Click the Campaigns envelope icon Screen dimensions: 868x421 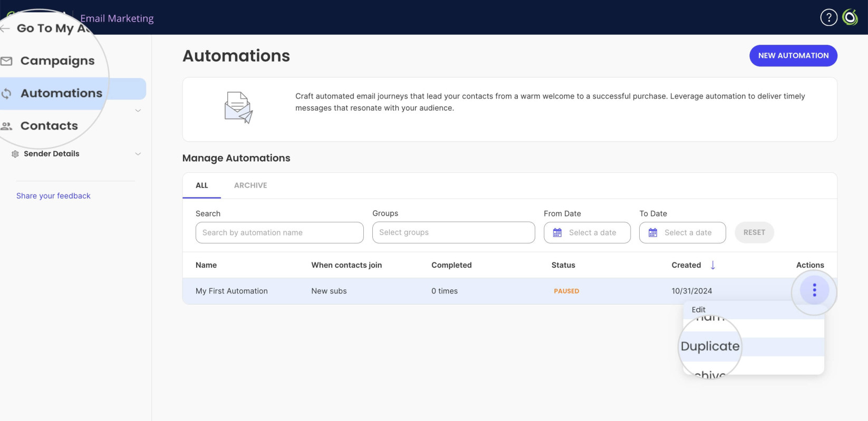pyautogui.click(x=6, y=61)
